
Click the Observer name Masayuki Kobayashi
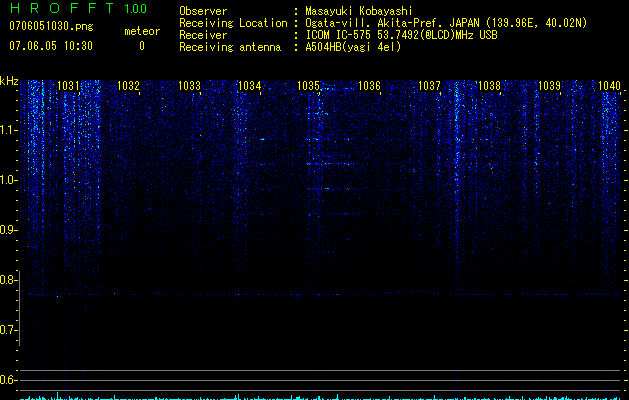pyautogui.click(x=359, y=11)
